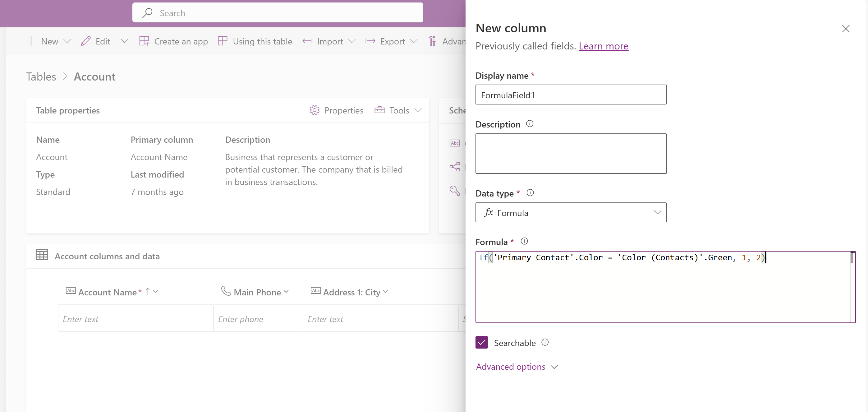
Task: Click the Formula data type icon
Action: coord(488,213)
